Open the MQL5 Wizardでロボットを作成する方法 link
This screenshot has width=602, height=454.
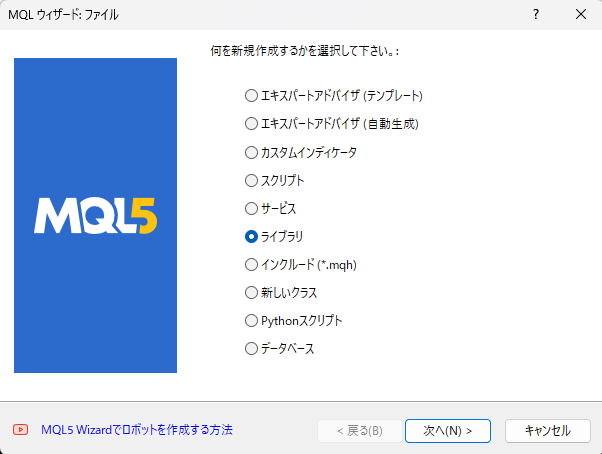[137, 429]
